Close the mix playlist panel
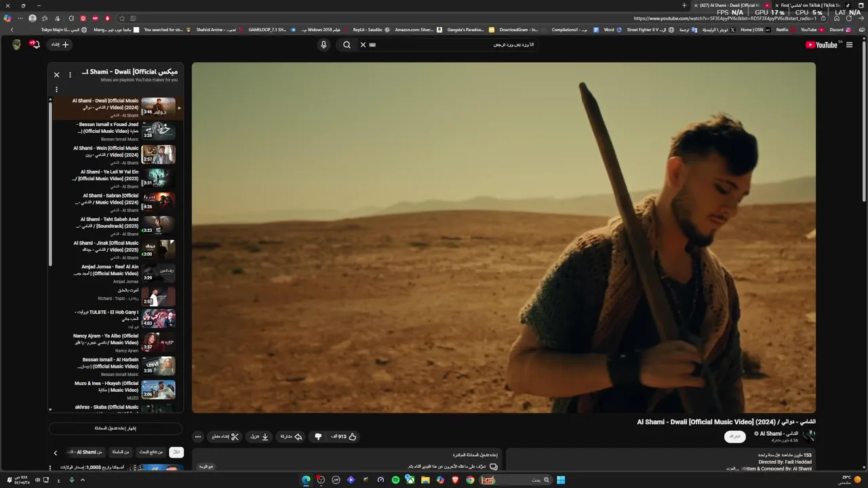The height and width of the screenshot is (488, 868). click(x=56, y=75)
